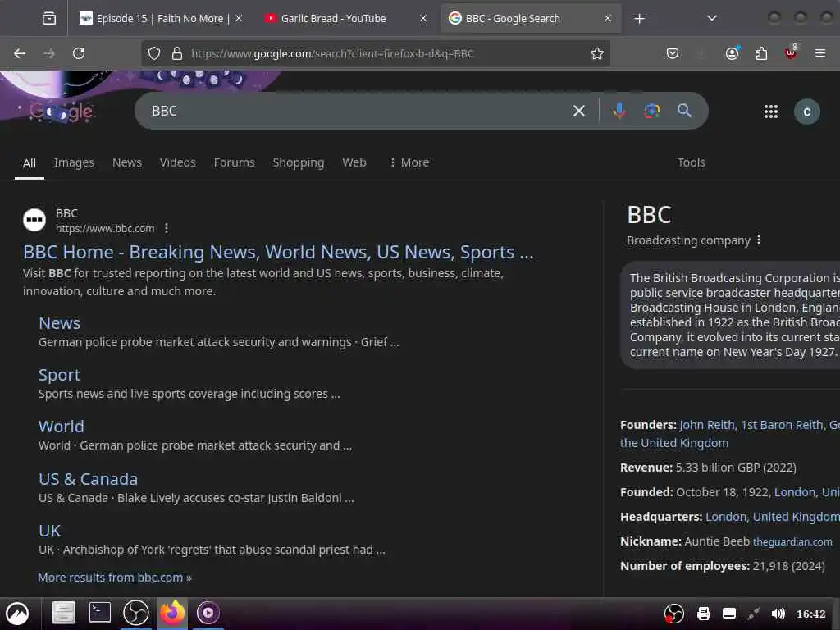Click the Google doodle logo

point(61,112)
